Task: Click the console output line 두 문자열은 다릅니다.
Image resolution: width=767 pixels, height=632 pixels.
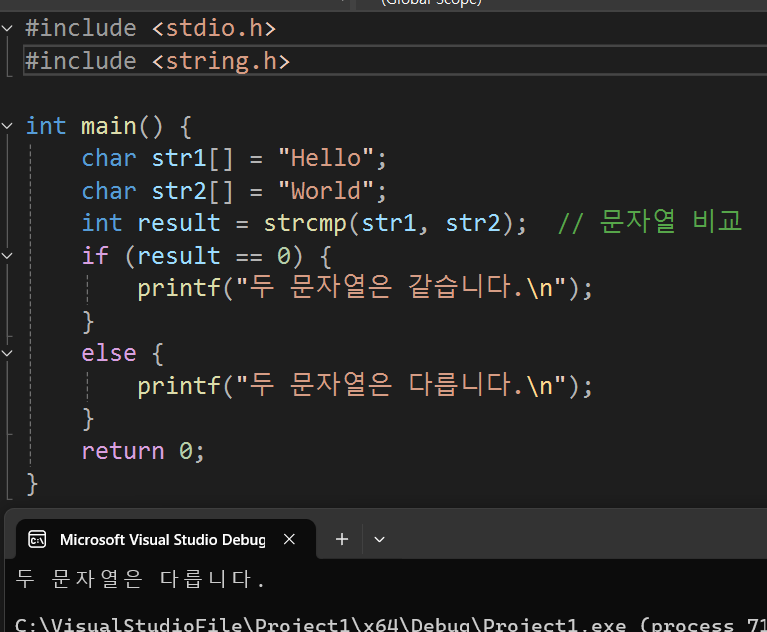Action: pyautogui.click(x=140, y=579)
